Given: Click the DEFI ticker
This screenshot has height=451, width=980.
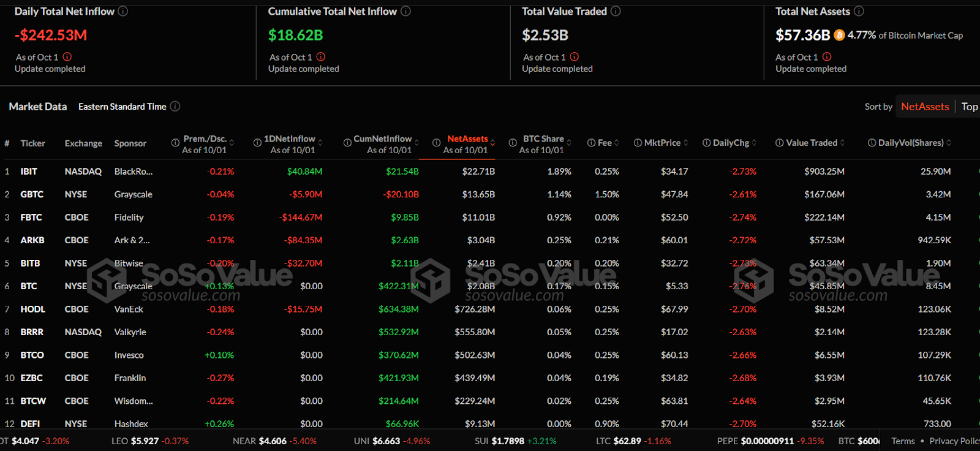Looking at the screenshot, I should [x=30, y=424].
